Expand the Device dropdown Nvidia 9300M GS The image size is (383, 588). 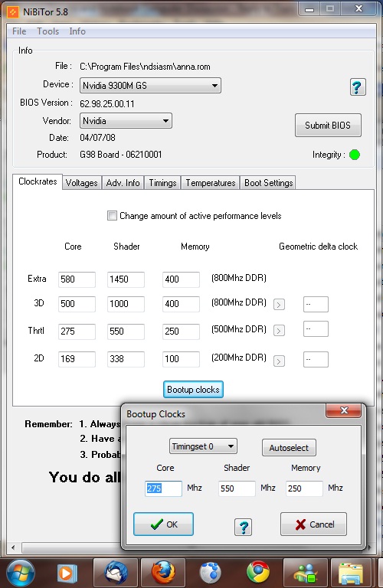[x=150, y=86]
